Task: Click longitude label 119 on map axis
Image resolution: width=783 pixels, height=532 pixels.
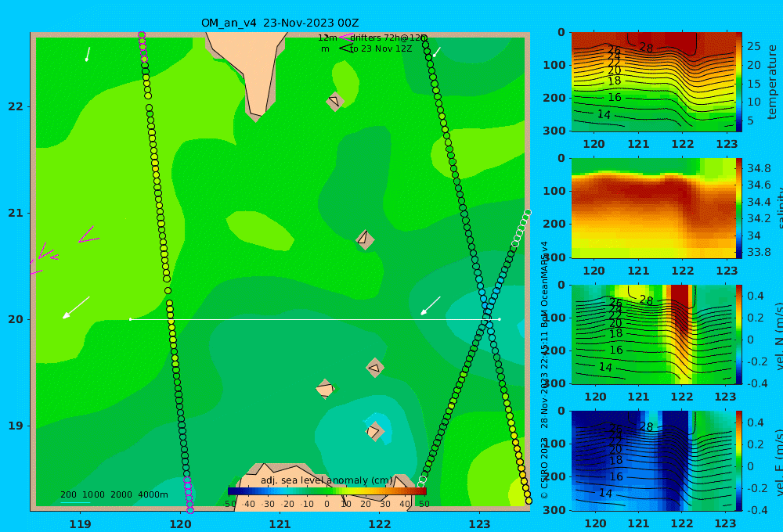Action: [x=81, y=524]
